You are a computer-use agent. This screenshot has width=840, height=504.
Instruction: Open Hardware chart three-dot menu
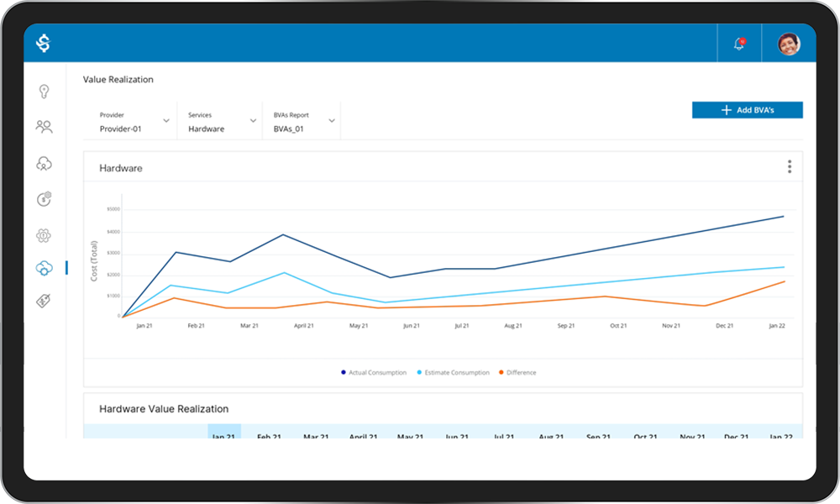click(789, 166)
